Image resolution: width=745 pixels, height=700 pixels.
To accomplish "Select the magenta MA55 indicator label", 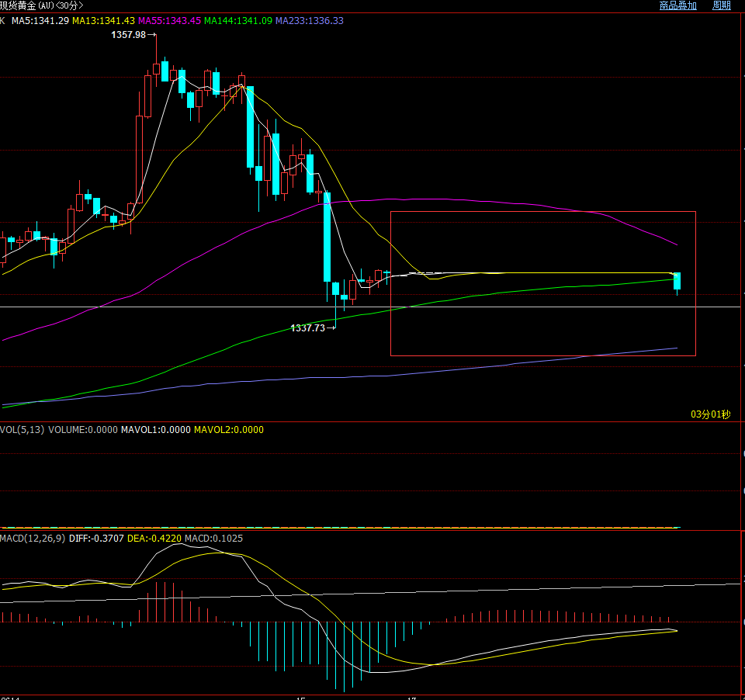I will (169, 20).
